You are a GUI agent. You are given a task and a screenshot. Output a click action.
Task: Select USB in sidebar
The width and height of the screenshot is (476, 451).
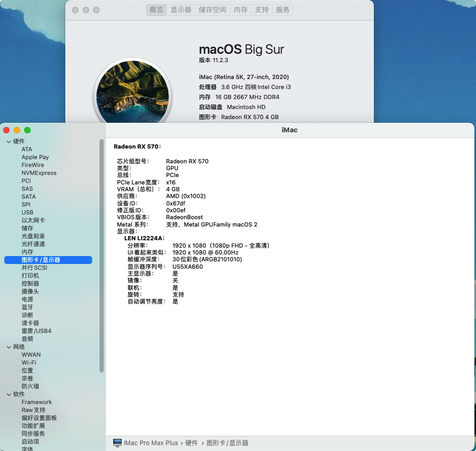(x=27, y=212)
